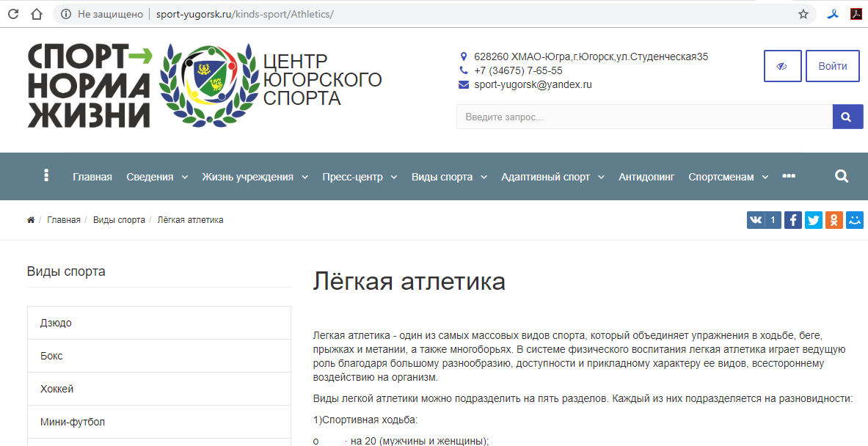Expand the 'Виды спорта' nav dropdown arrow
The image size is (868, 446).
pos(484,177)
